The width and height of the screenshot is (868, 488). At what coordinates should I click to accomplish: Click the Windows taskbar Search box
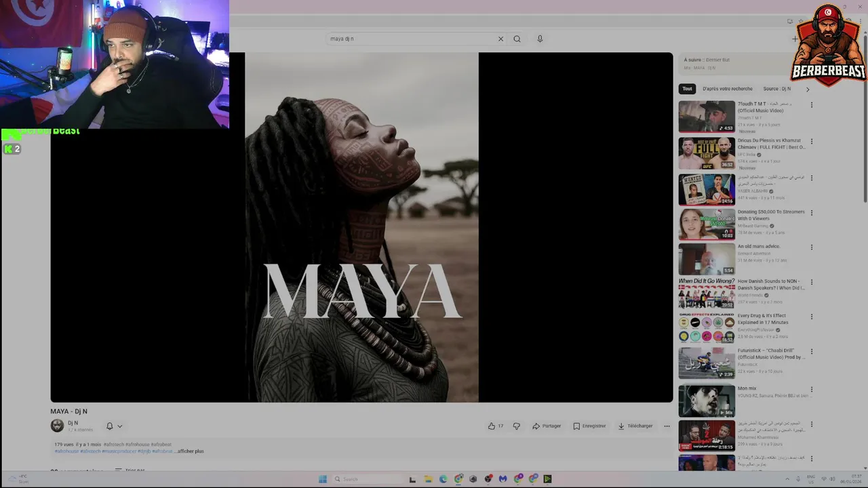(x=367, y=479)
